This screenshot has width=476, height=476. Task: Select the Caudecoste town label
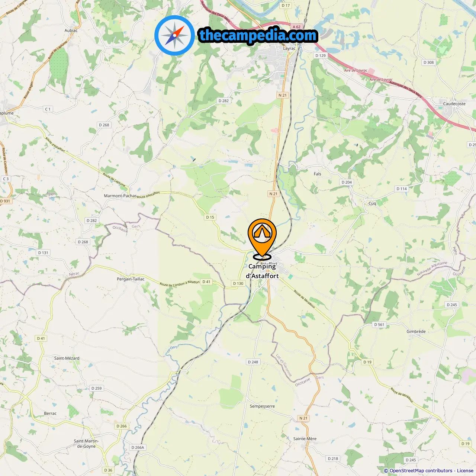(x=454, y=104)
